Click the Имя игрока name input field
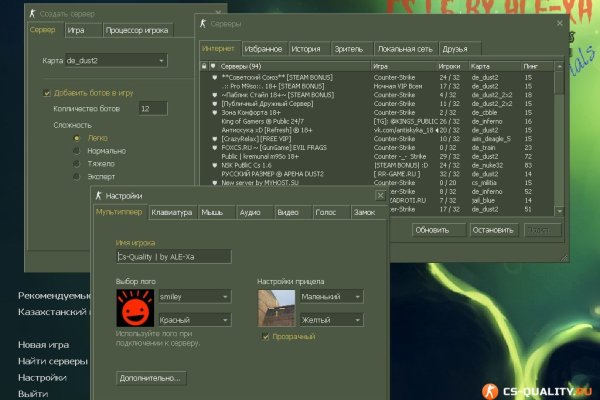The height and width of the screenshot is (400, 600). 173,256
